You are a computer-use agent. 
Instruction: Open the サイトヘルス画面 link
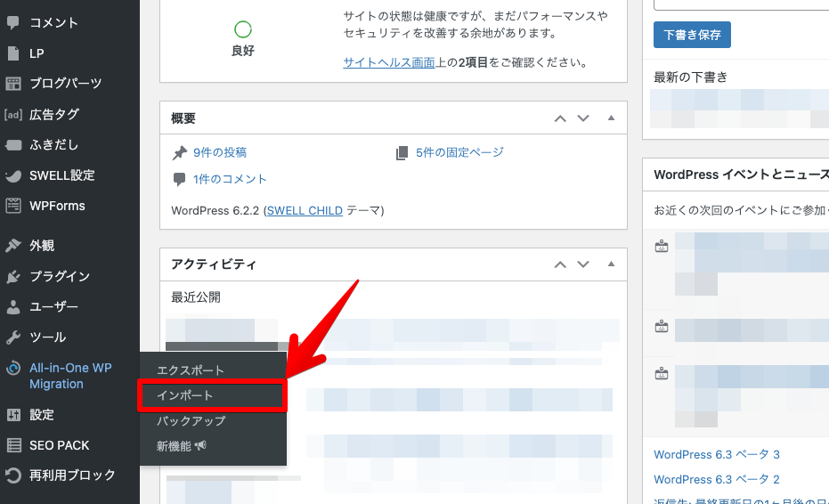388,62
